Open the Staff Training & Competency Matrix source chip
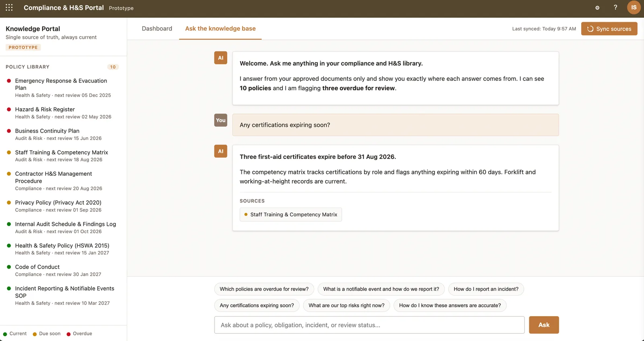The height and width of the screenshot is (341, 644). (x=291, y=214)
